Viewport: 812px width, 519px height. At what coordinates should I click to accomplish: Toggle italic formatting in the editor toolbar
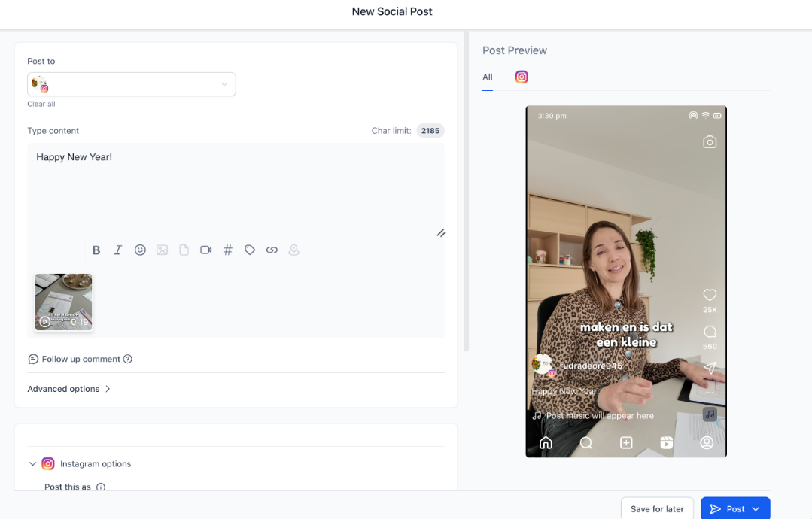(118, 250)
